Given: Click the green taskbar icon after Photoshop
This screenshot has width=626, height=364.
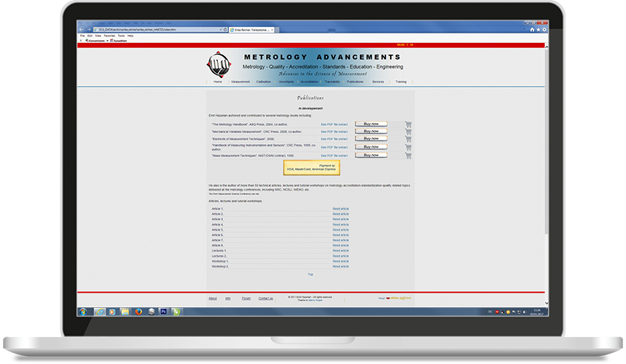Looking at the screenshot, I should point(176,312).
